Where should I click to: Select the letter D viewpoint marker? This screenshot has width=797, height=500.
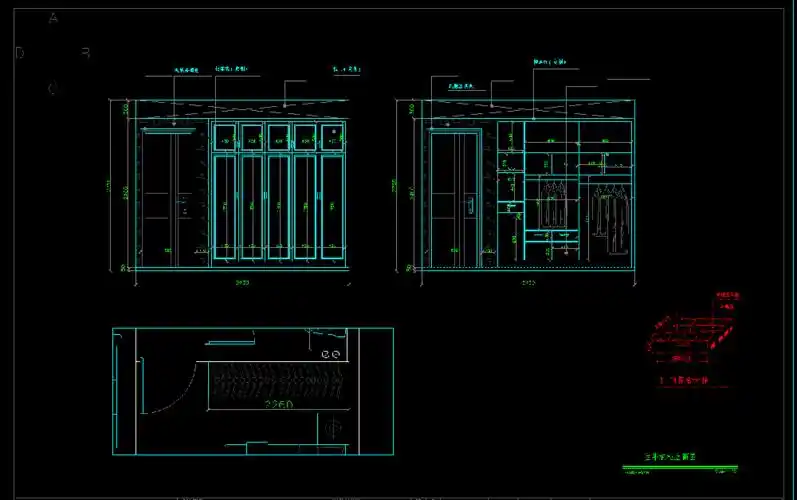[x=20, y=53]
